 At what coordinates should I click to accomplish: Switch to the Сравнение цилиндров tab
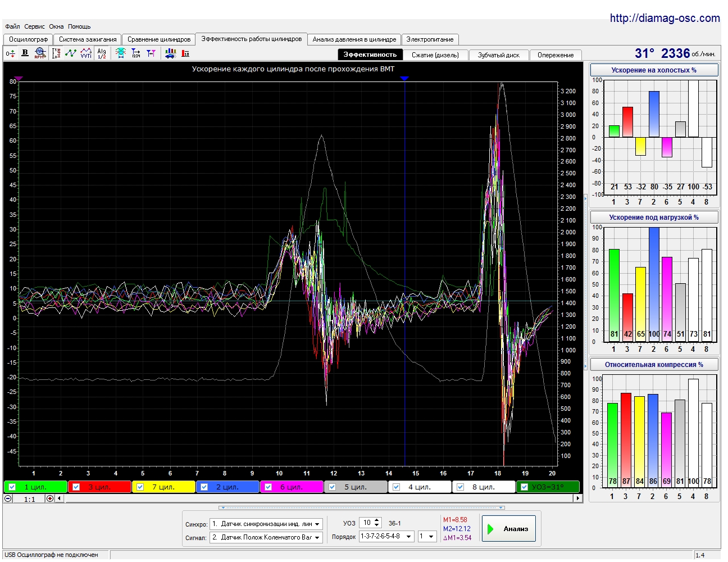(159, 39)
